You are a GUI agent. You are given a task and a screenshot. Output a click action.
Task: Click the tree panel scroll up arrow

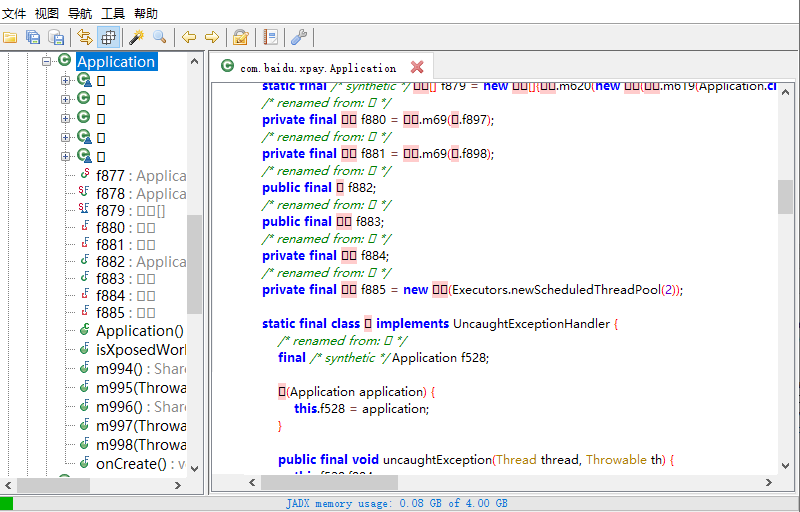tap(194, 61)
